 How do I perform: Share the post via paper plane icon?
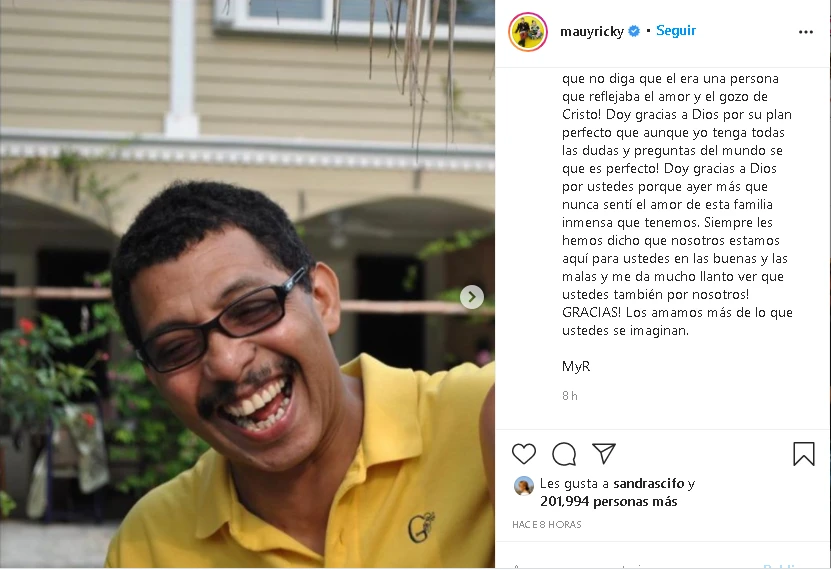coord(604,453)
